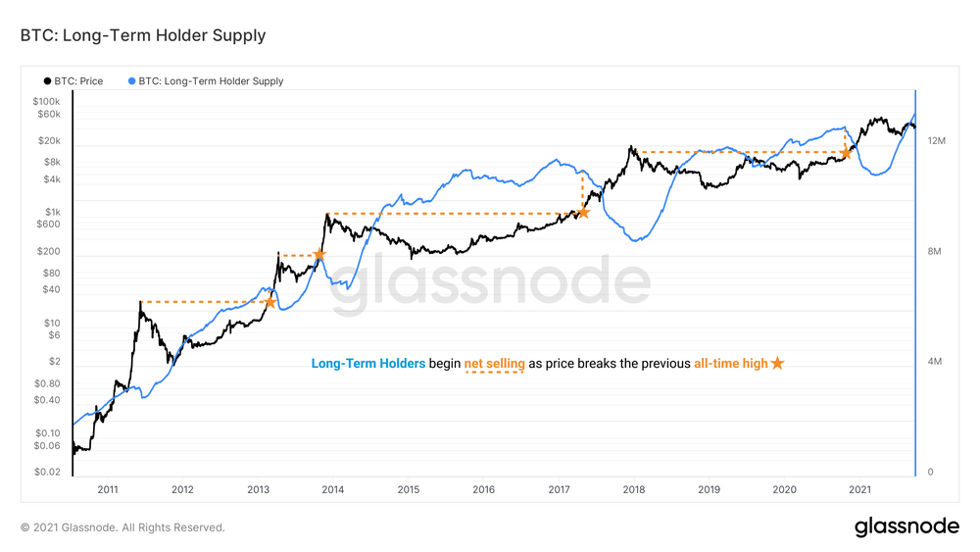Click the Long-Term Holders annotation text
The width and height of the screenshot is (980, 552).
pyautogui.click(x=368, y=363)
